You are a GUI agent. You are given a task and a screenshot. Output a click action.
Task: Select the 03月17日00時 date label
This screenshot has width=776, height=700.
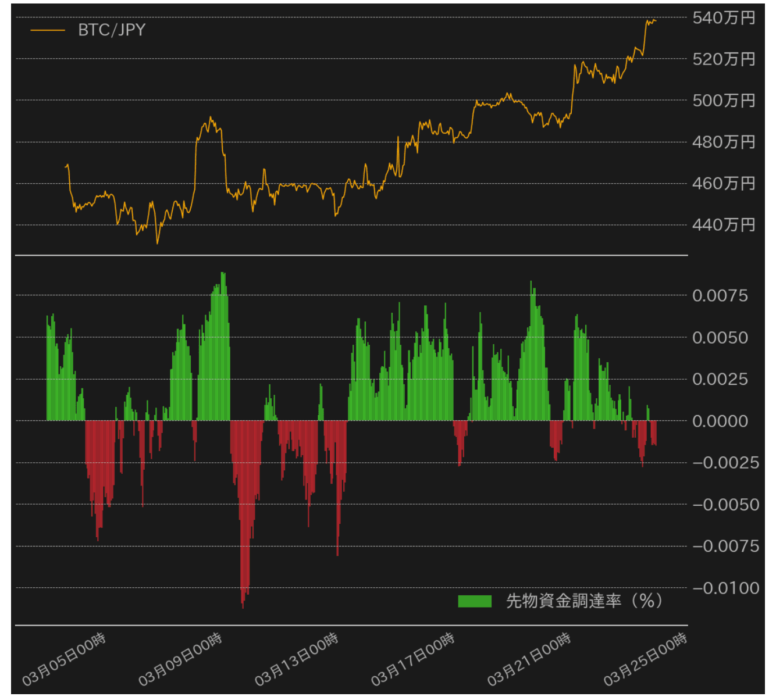413,660
